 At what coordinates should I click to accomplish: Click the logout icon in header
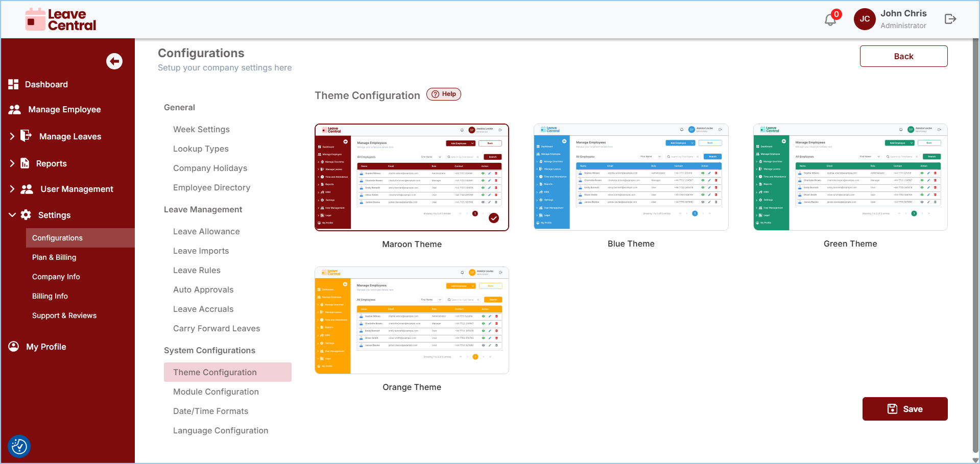[x=950, y=19]
